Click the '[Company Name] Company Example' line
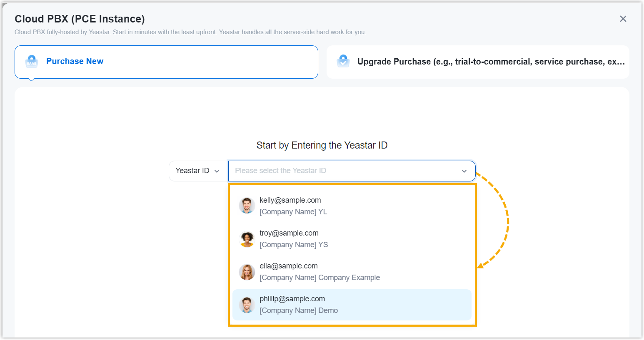Screen dimensions: 644x340 click(x=320, y=278)
